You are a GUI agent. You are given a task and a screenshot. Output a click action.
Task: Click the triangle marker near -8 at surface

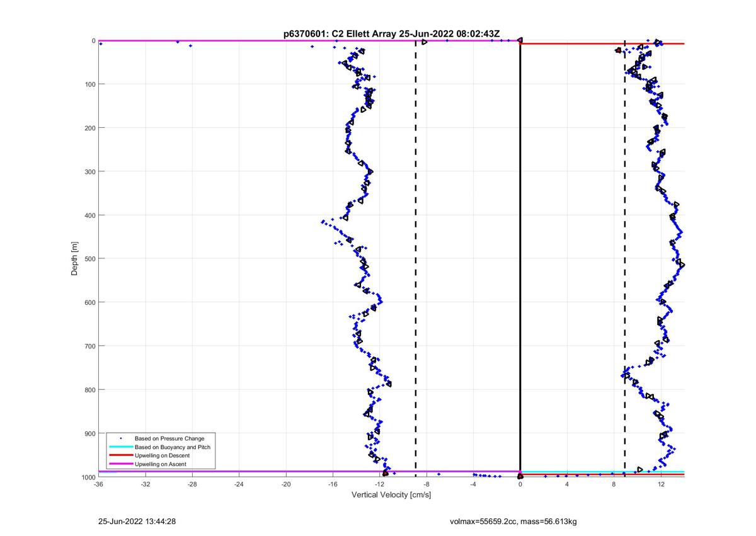click(425, 42)
